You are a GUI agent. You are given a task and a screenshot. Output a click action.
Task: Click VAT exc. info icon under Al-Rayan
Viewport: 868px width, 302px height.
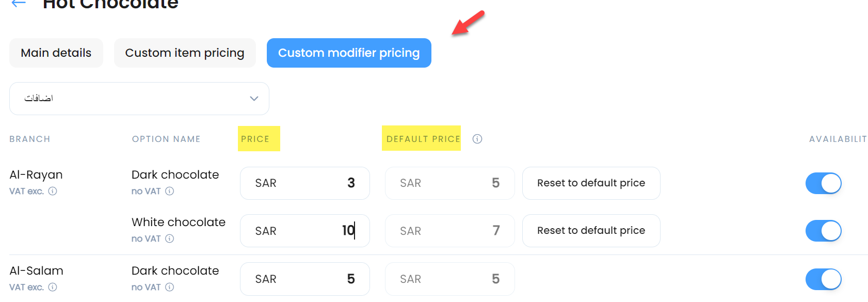53,191
